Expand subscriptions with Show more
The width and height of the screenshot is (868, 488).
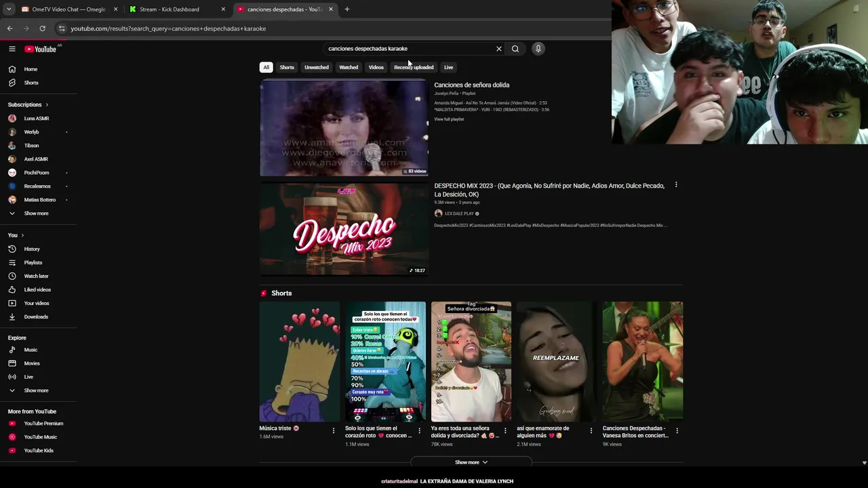pyautogui.click(x=36, y=213)
